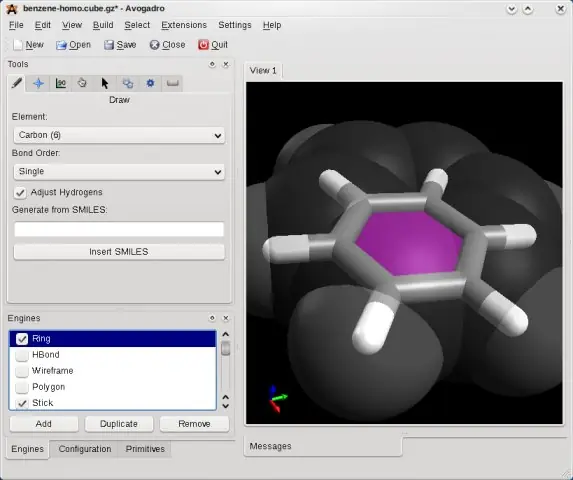Open the Bond Order dropdown
This screenshot has width=573, height=480.
click(x=119, y=171)
